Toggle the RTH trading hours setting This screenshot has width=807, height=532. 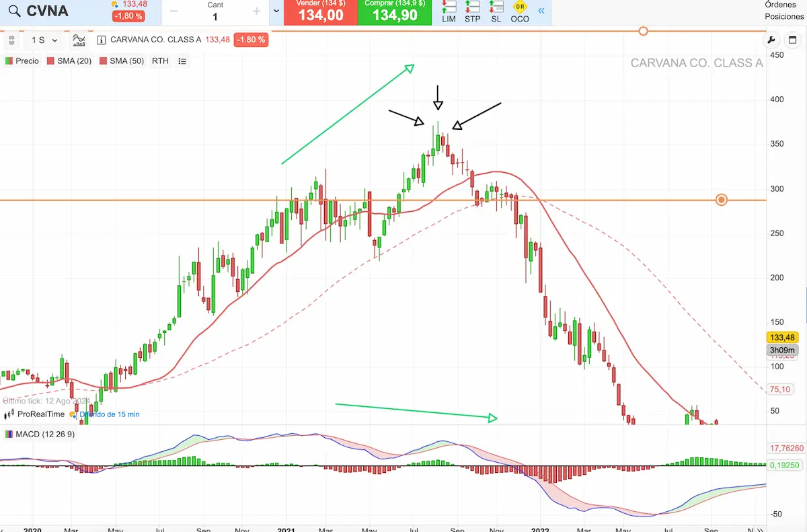160,61
